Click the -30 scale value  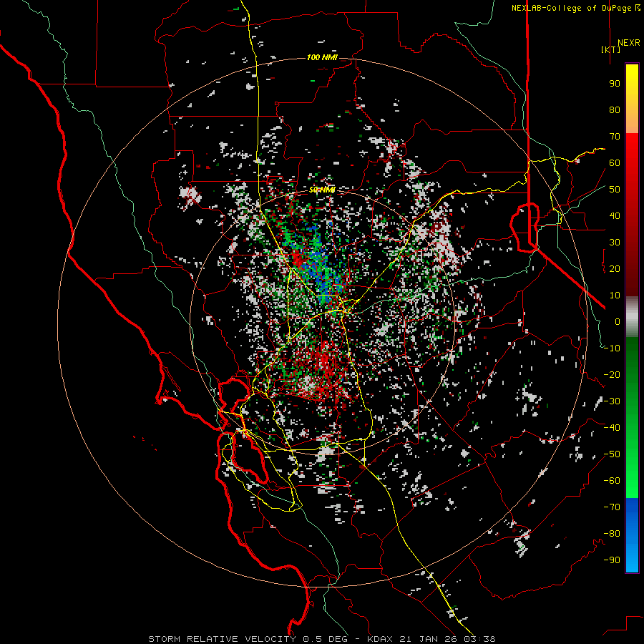[612, 401]
